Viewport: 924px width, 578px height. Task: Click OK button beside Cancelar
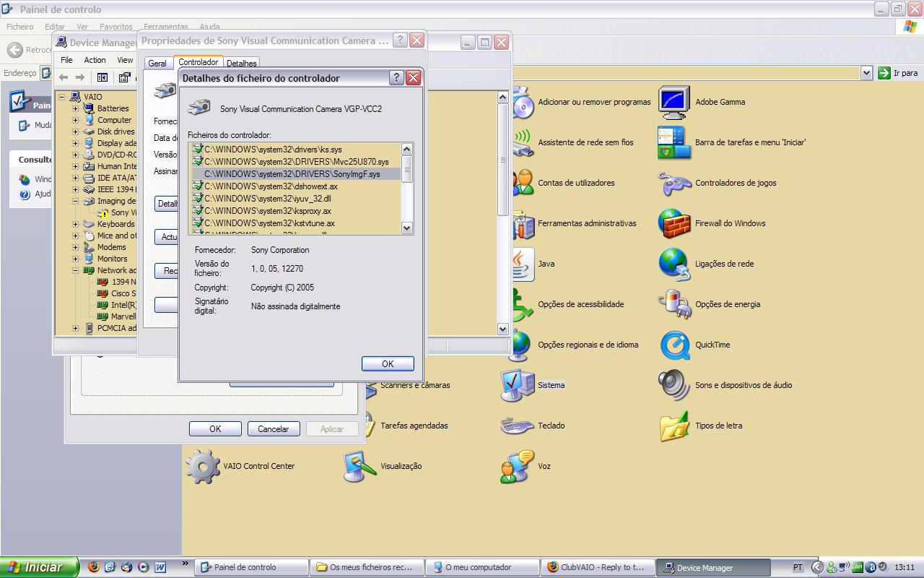tap(215, 428)
